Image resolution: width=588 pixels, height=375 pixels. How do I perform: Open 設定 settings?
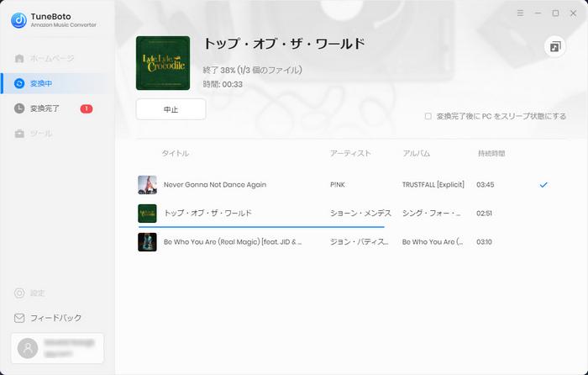point(38,293)
